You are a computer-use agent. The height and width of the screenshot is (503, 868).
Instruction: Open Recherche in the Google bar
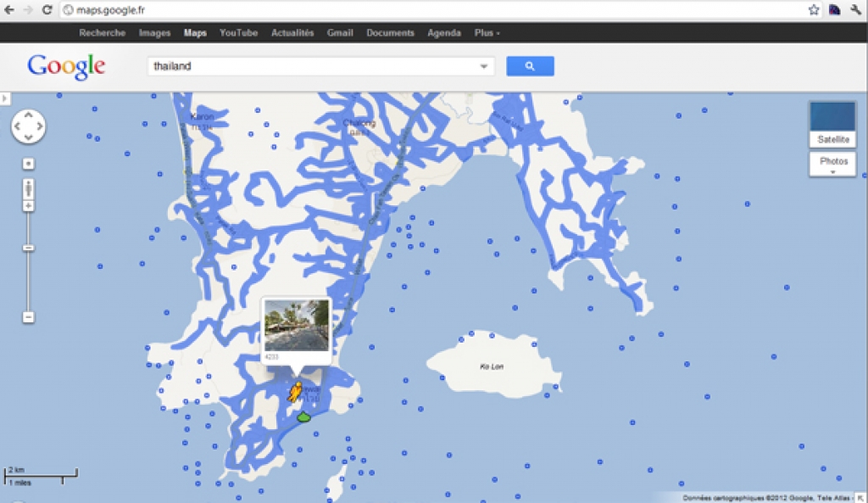pyautogui.click(x=103, y=33)
